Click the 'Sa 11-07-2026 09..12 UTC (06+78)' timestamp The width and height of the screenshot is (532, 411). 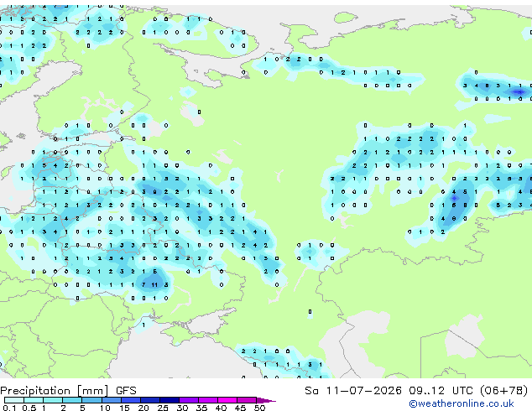[x=416, y=391]
